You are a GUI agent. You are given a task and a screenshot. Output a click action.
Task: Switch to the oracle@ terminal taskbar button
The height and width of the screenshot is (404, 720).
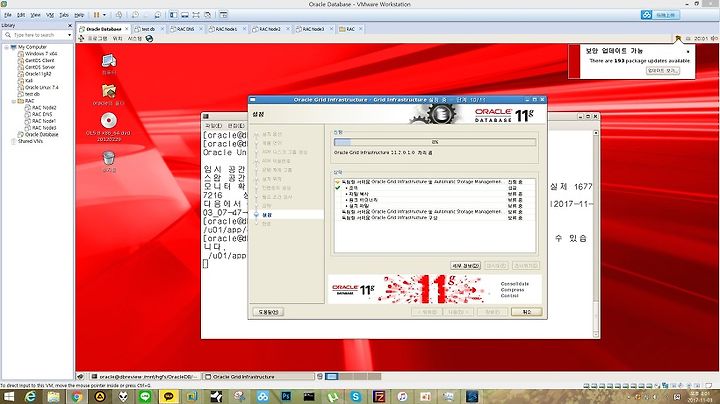click(145, 376)
